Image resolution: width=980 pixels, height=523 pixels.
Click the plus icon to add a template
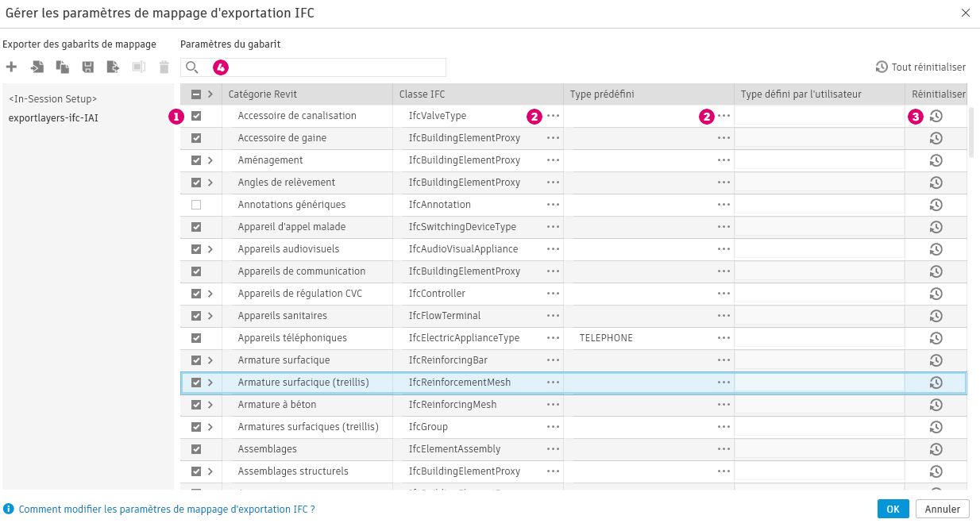(11, 67)
